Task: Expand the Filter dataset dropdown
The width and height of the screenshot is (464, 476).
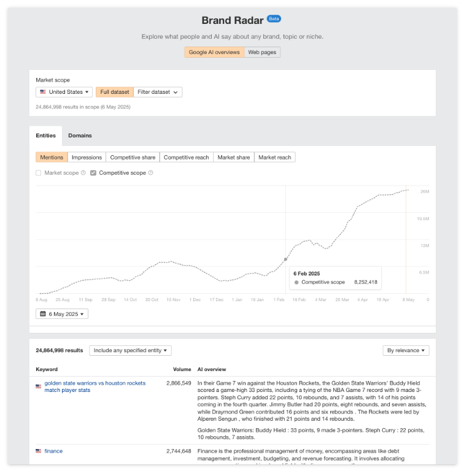Action: coord(158,92)
